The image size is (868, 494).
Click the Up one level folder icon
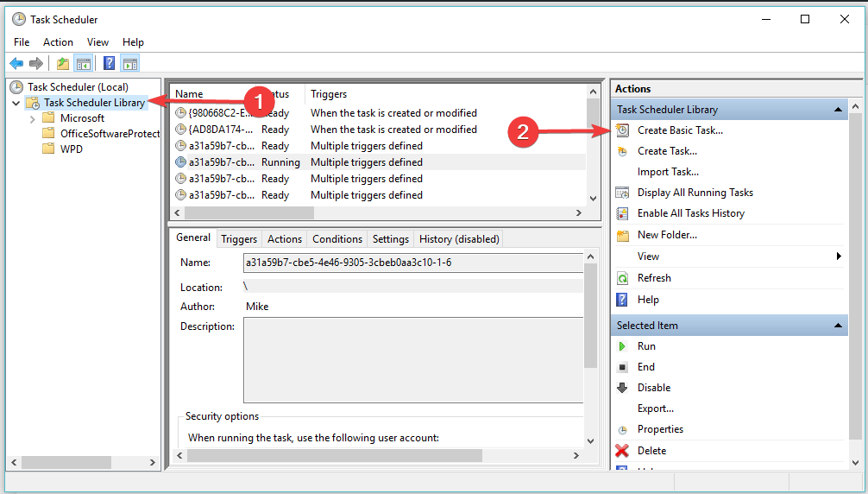coord(63,64)
